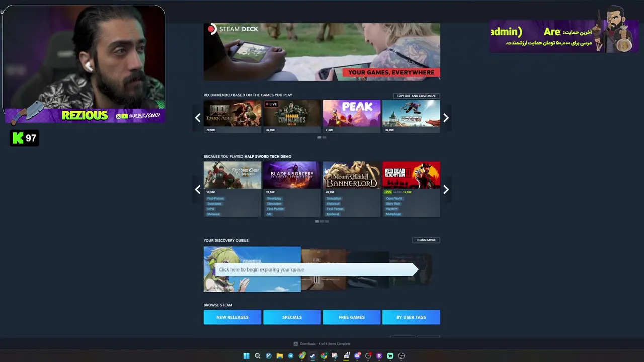Click the Learn More button
This screenshot has width=644, height=362.
tap(426, 240)
